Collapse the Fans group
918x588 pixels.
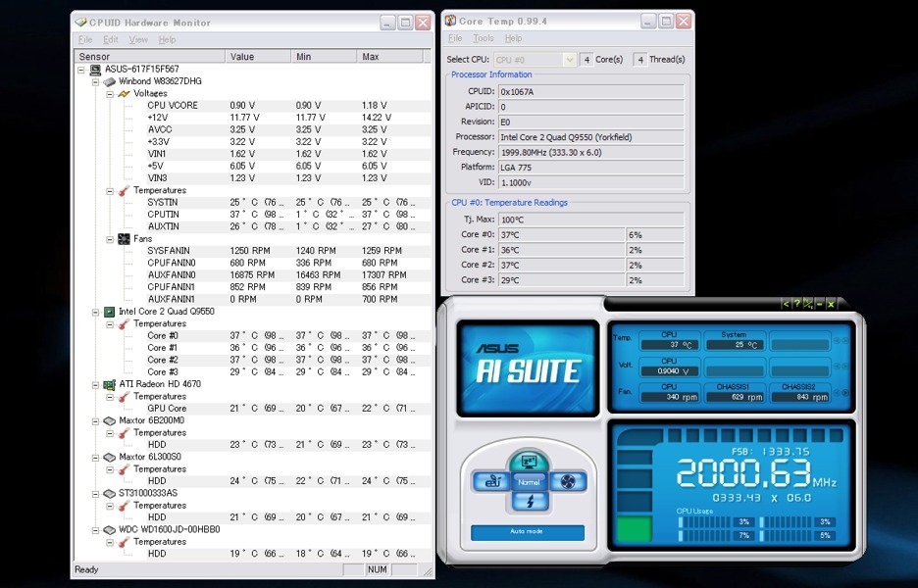(110, 239)
